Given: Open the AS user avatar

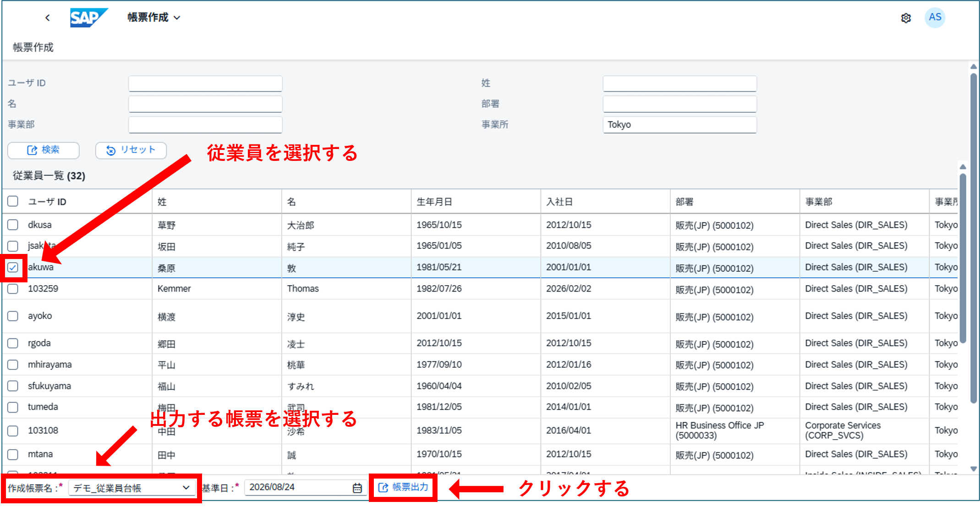Looking at the screenshot, I should click(935, 17).
